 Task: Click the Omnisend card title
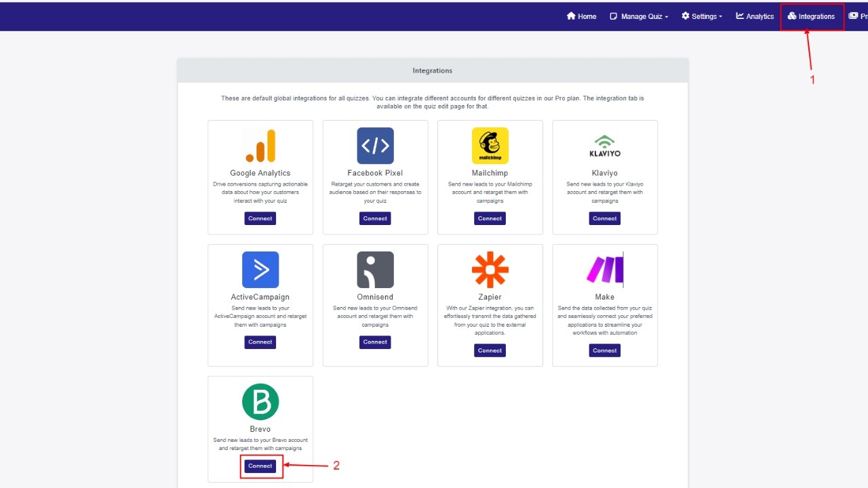pyautogui.click(x=375, y=297)
